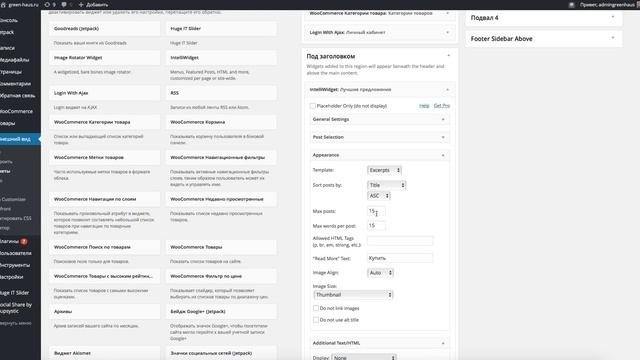The image size is (640, 360).
Task: Select WooCommerce Поиск по товарам widget
Action: pos(104,247)
